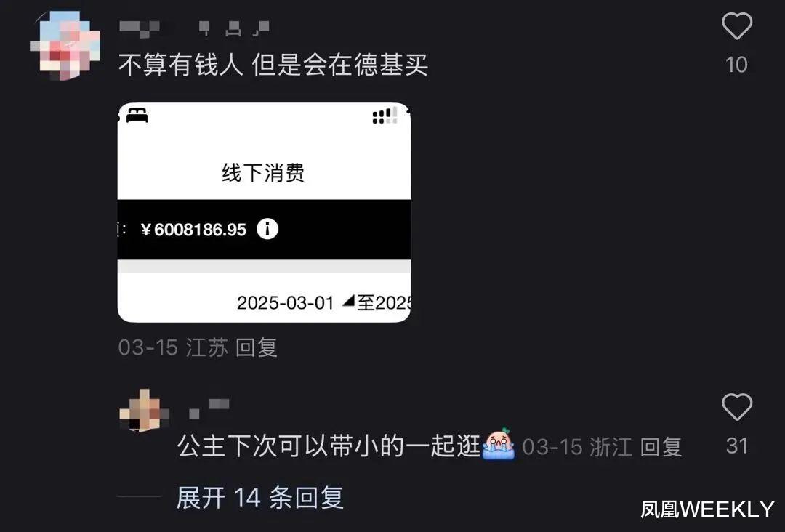Screen dimensions: 785x532
Task: Reply to the 浙江 comment via 回复
Action: pyautogui.click(x=661, y=446)
